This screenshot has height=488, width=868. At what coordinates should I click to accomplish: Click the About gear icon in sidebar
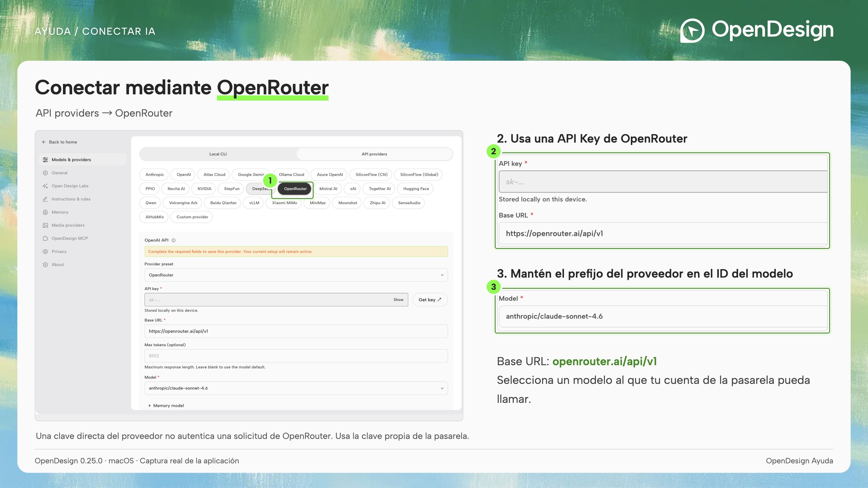(45, 265)
